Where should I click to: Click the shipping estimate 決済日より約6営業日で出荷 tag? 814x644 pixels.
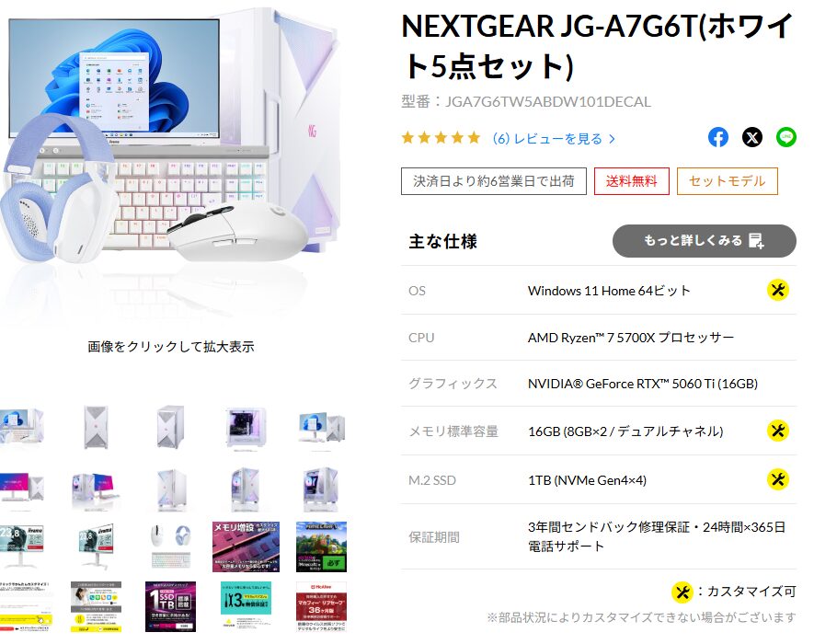point(494,181)
